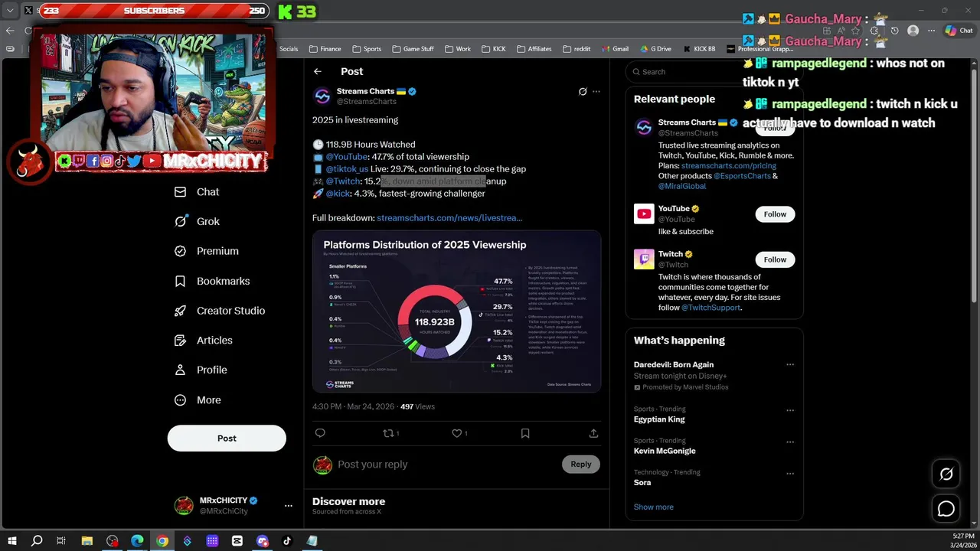Switch to OBS Studio on the taskbar
The height and width of the screenshot is (551, 980).
coord(113,541)
